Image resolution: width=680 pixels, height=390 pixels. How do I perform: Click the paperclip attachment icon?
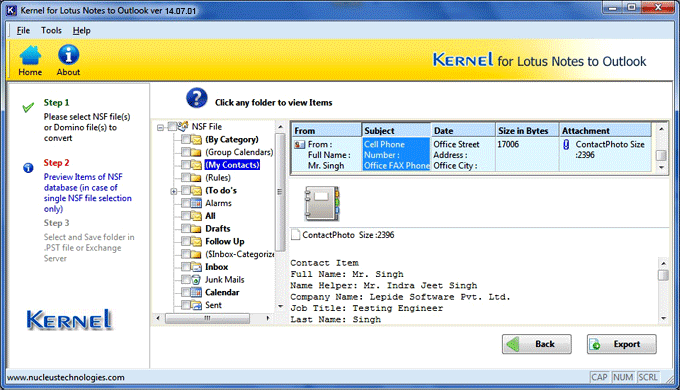(566, 144)
